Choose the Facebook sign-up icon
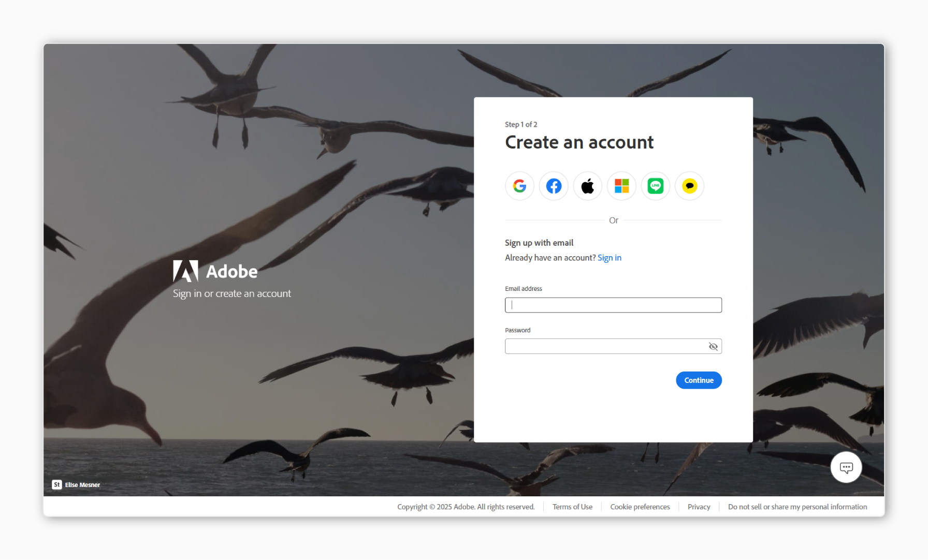The height and width of the screenshot is (560, 928). point(554,186)
